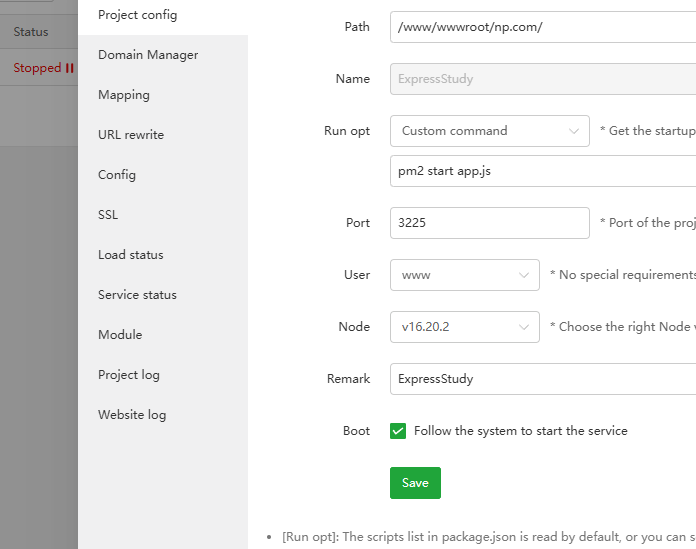Toggle the Boot follow system checkbox
Image resolution: width=696 pixels, height=549 pixels.
(x=398, y=431)
